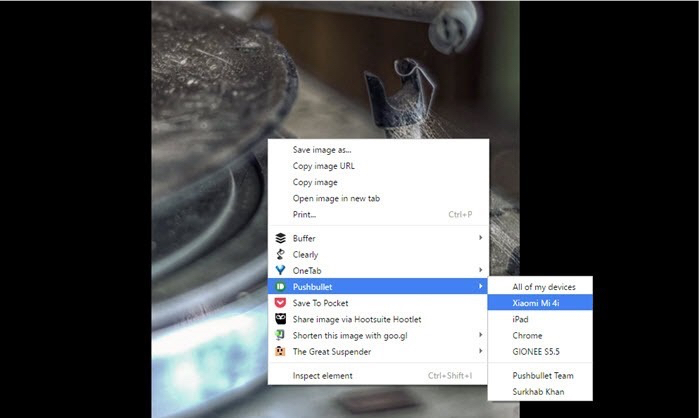The height and width of the screenshot is (418, 699).
Task: Open the Buffer menu entry
Action: tap(378, 238)
